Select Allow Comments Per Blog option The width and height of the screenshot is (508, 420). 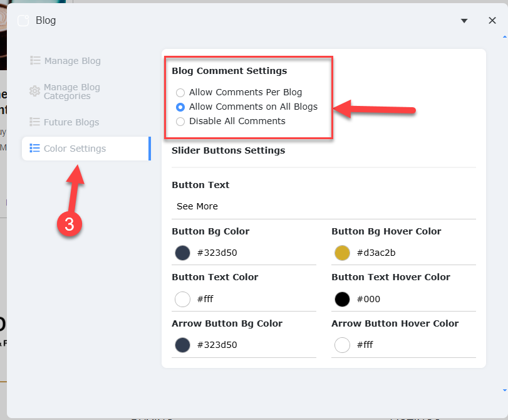[180, 93]
